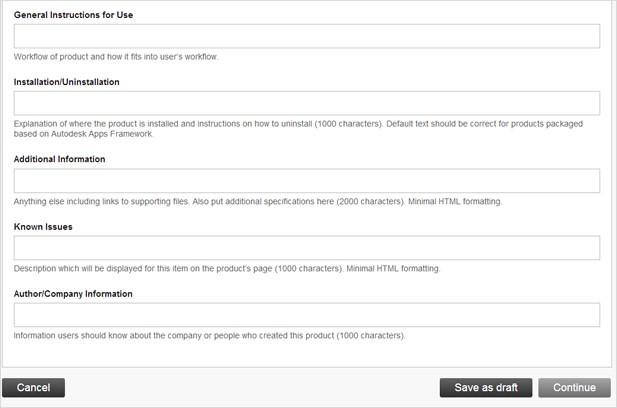Click the 'Known Issues' heading label
This screenshot has height=408, width=617.
click(x=43, y=227)
